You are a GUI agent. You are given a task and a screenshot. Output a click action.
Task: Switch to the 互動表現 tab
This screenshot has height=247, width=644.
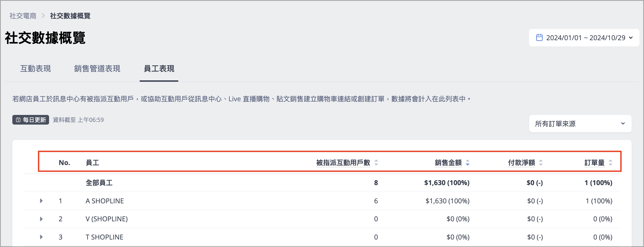coord(35,69)
